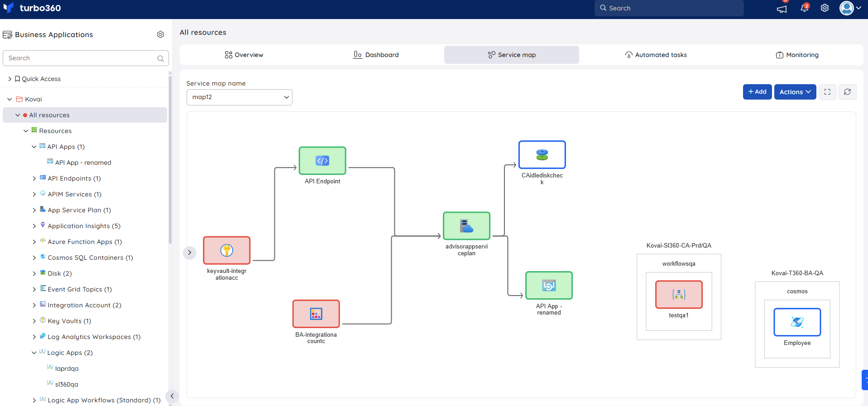The image size is (868, 406).
Task: Open the Actions dropdown button
Action: (x=795, y=92)
